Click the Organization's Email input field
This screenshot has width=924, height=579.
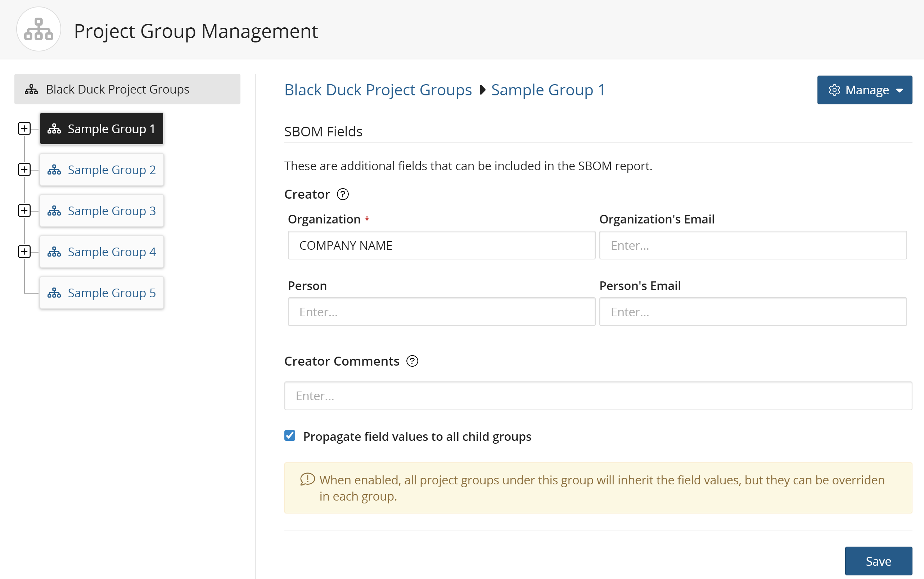752,245
